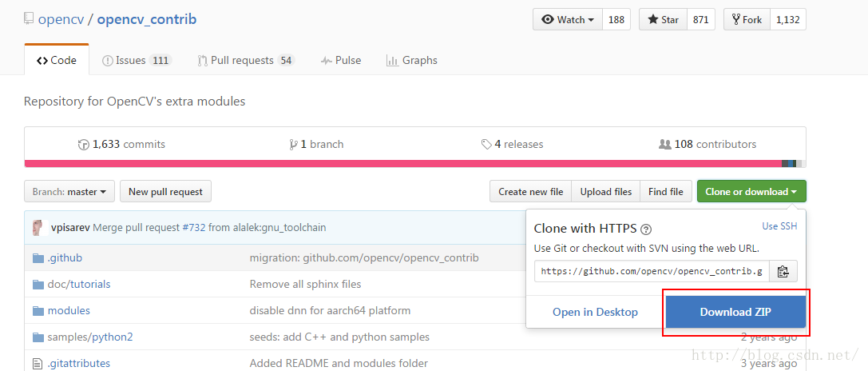This screenshot has width=868, height=371.
Task: Click the .gitattributes file icon
Action: pyautogui.click(x=37, y=363)
